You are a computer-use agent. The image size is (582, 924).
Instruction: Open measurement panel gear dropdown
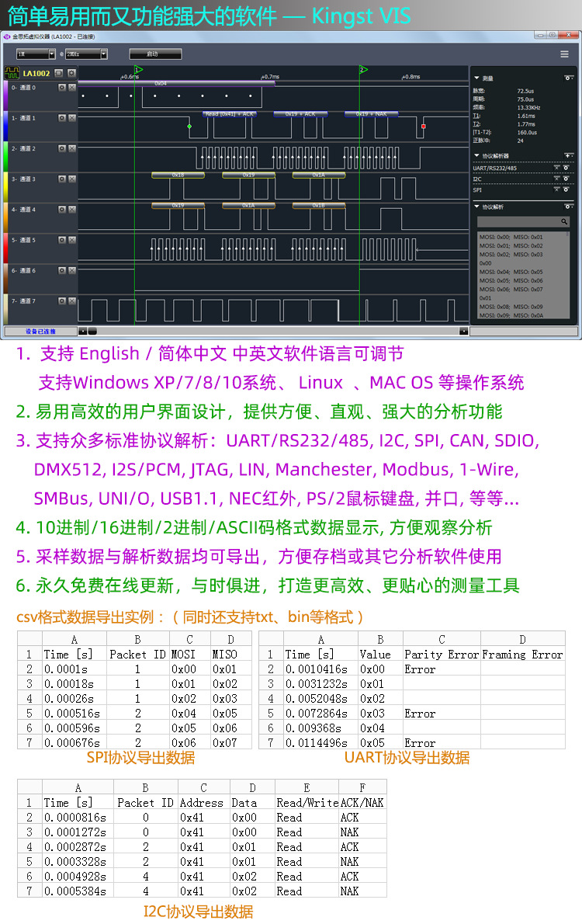pyautogui.click(x=569, y=78)
